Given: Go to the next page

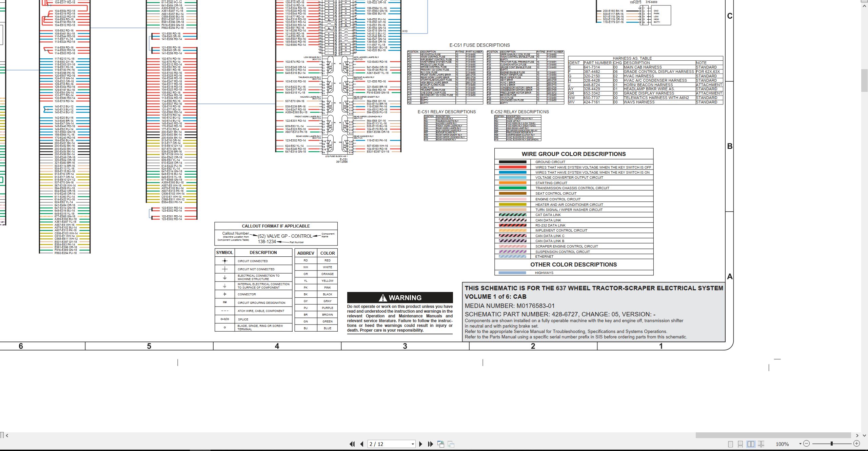Looking at the screenshot, I should pyautogui.click(x=421, y=444).
